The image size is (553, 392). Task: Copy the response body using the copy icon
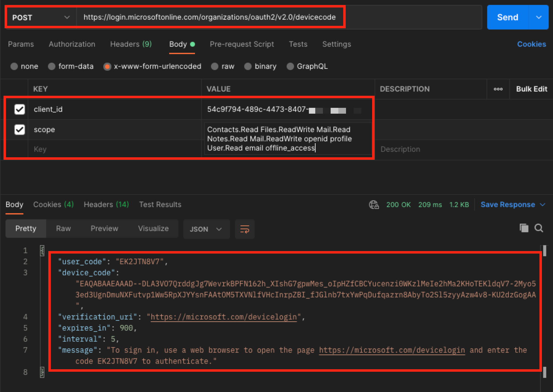(524, 228)
